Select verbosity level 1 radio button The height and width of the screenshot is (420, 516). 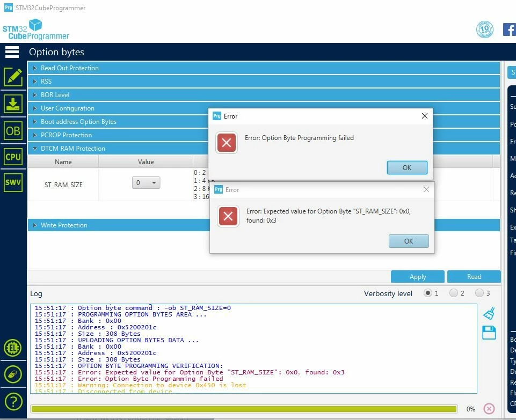(x=428, y=293)
